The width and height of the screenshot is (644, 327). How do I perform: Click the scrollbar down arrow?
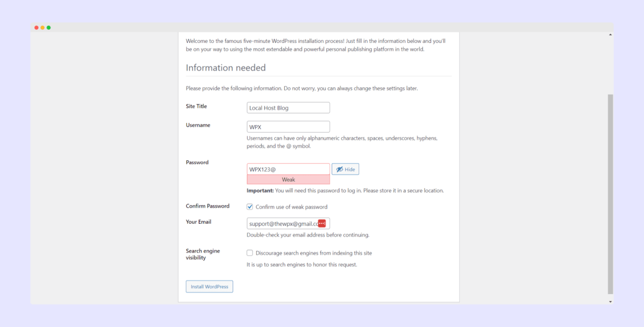(x=610, y=302)
